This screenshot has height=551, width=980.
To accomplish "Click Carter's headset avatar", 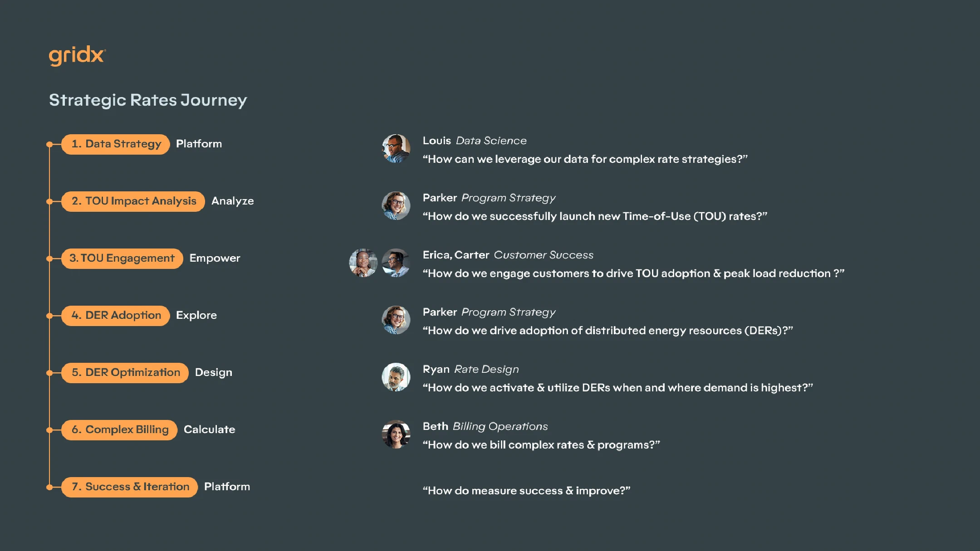I will (396, 263).
